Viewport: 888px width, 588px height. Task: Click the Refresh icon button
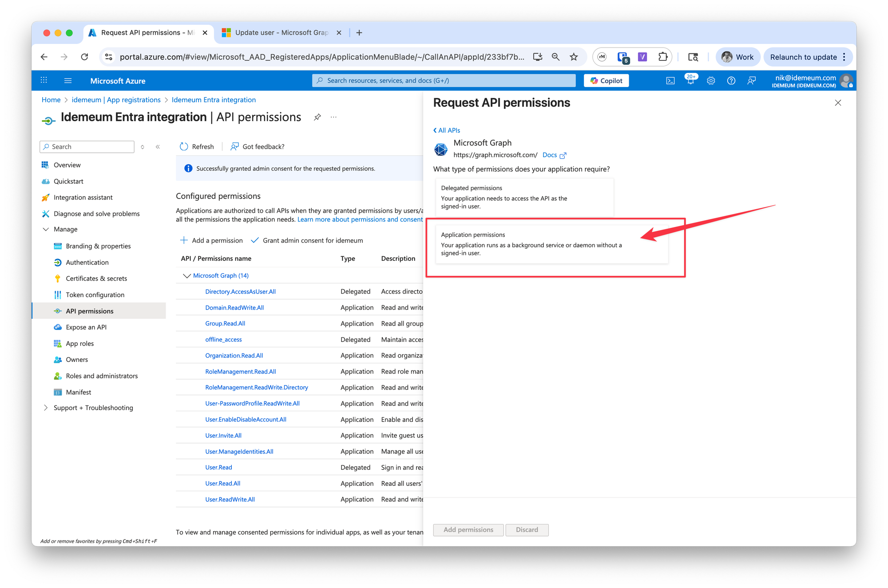point(197,147)
